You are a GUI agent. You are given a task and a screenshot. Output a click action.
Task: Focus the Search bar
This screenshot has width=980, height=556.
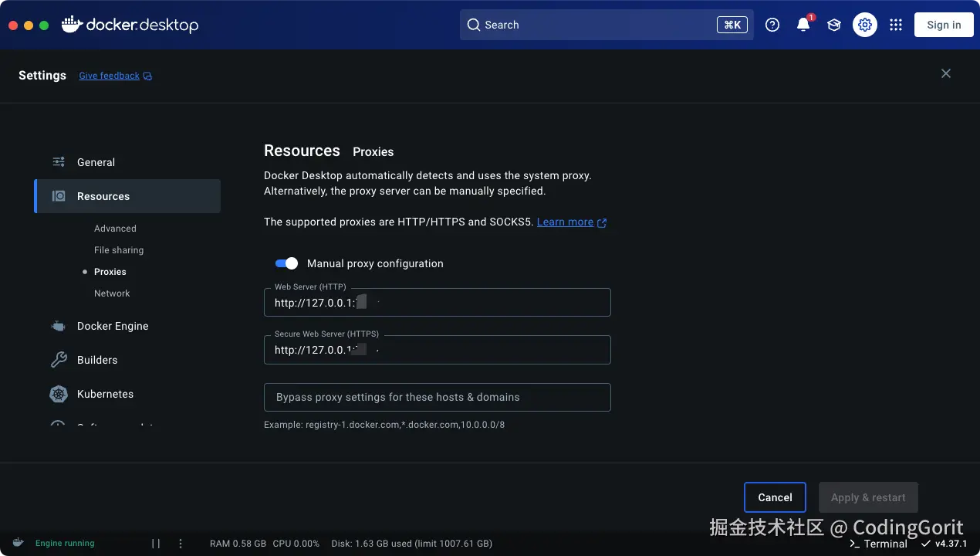(x=607, y=25)
